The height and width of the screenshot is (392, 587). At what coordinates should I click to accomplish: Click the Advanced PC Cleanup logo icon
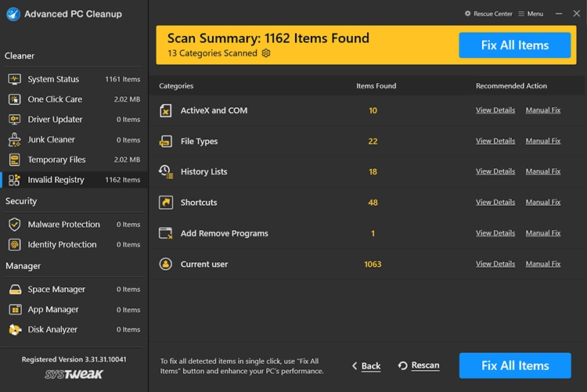tap(13, 14)
